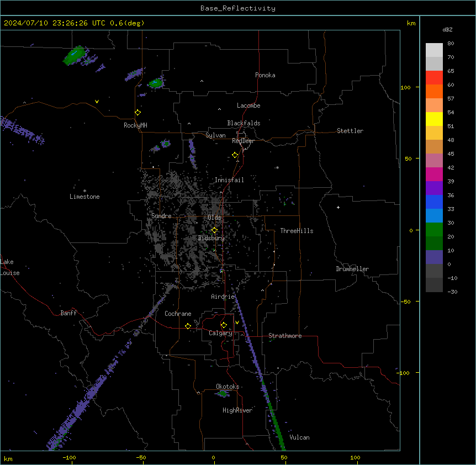The width and height of the screenshot is (476, 465).
Task: Pick the yellow 51-54 dBZ legend swatch
Action: coord(434,119)
